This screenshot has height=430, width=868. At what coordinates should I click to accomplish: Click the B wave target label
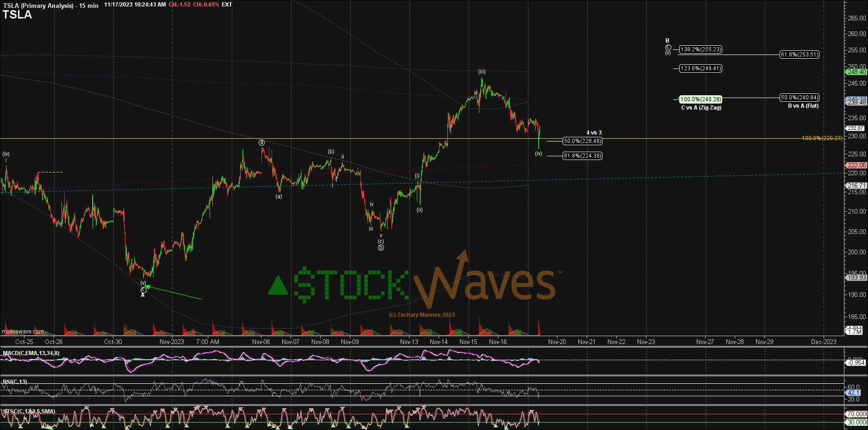point(668,41)
